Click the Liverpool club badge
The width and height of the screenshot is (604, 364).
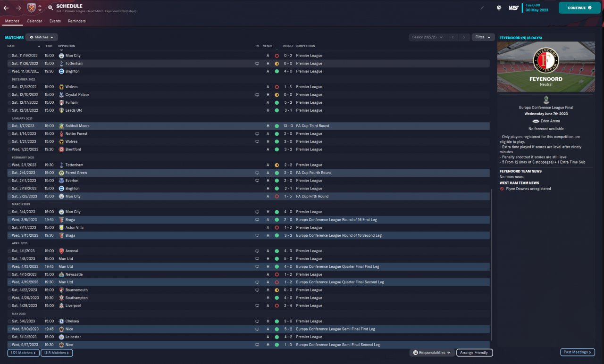click(61, 306)
